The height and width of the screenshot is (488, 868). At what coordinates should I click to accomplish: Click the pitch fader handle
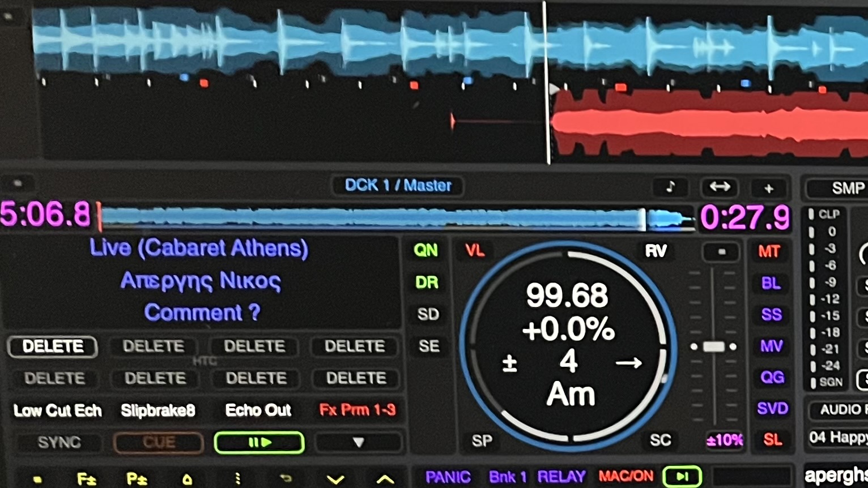click(713, 346)
